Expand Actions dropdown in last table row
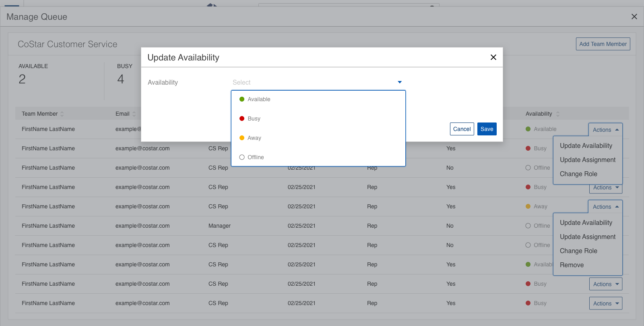This screenshot has width=644, height=326. (x=605, y=303)
